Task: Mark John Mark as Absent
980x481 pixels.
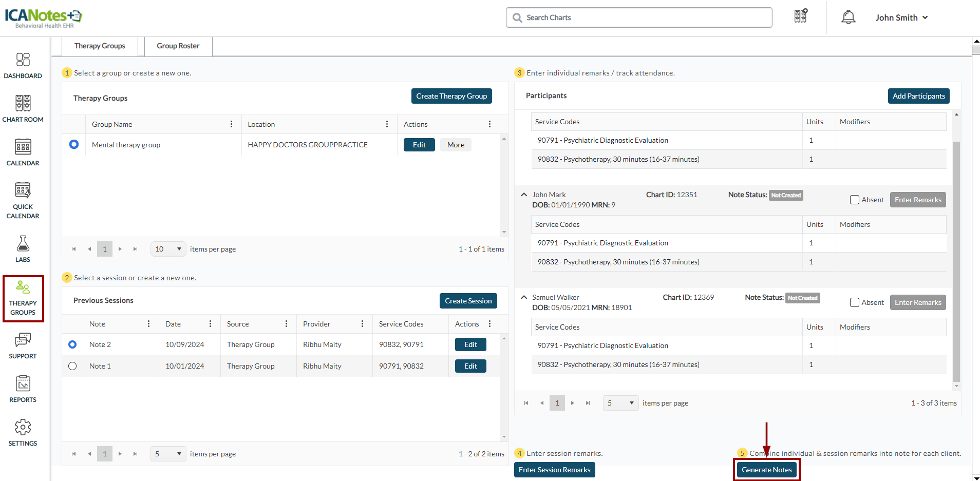Action: pyautogui.click(x=855, y=200)
